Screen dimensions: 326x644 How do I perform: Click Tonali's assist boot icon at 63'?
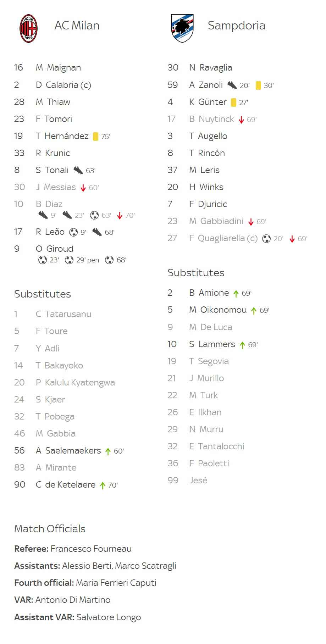click(78, 171)
